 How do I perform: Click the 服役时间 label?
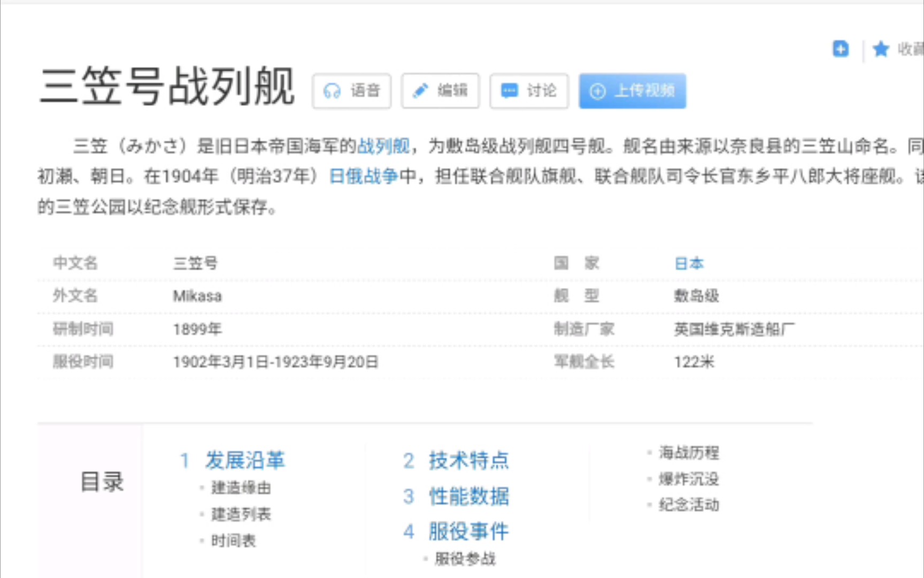[83, 362]
